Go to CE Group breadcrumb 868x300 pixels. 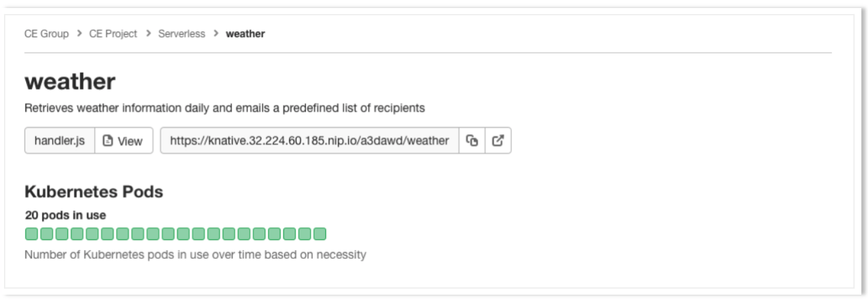pyautogui.click(x=47, y=33)
